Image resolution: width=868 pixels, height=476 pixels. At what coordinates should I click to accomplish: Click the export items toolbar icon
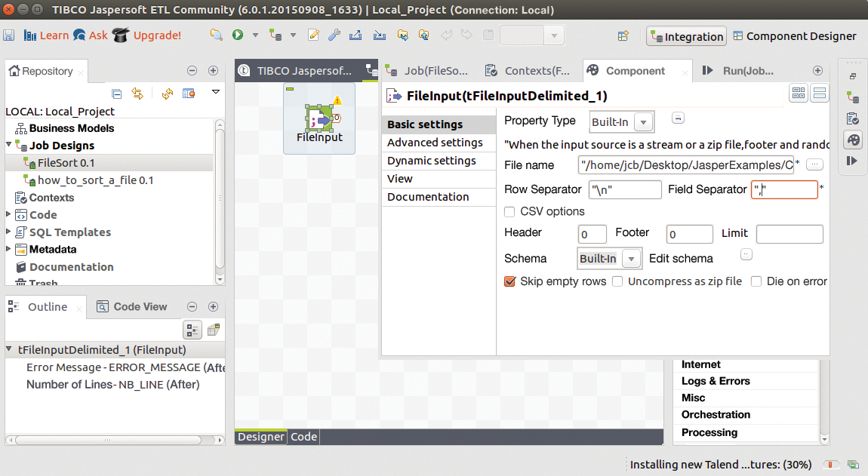(356, 35)
